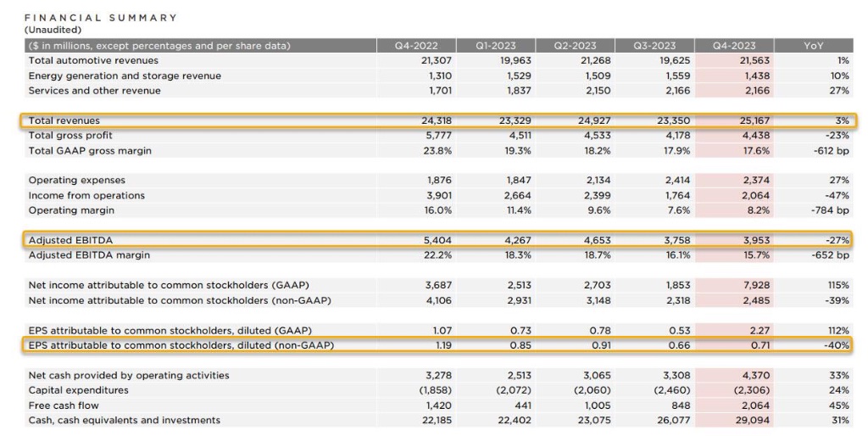Click the Capital expenditures row label
Screen dimensions: 868x436
(x=79, y=390)
